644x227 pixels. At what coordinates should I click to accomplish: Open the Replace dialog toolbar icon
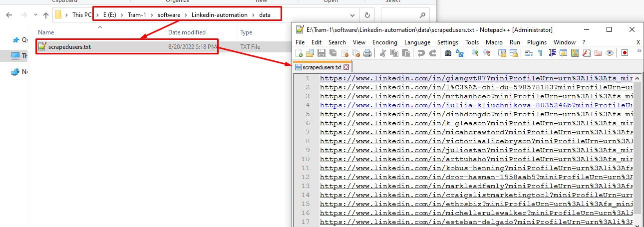point(460,53)
